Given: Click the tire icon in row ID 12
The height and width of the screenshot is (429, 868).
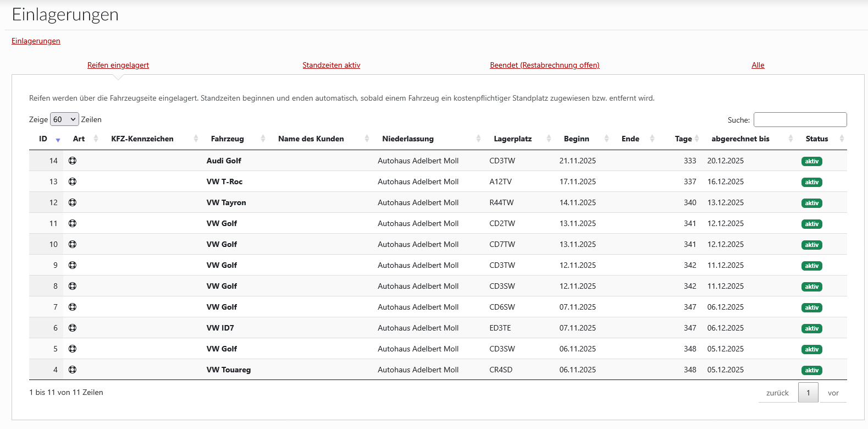Looking at the screenshot, I should (x=73, y=202).
